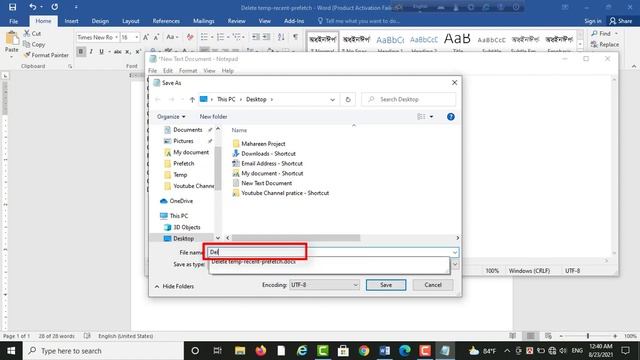Select the Title style in Styles gallery
640x360 pixels.
click(x=457, y=42)
